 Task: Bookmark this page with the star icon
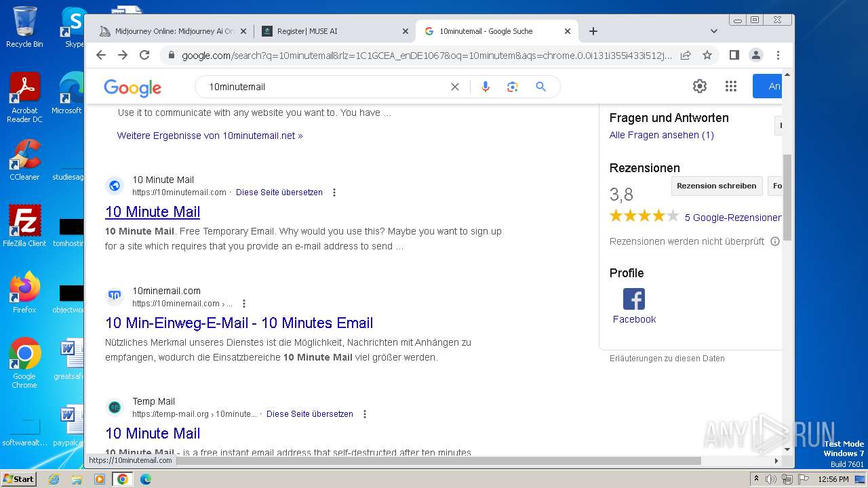(x=707, y=55)
